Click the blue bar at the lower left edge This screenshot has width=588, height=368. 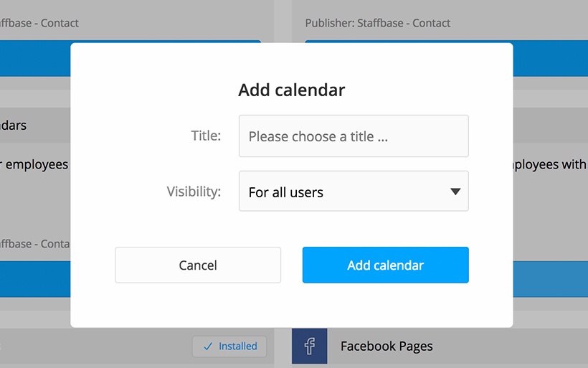pos(35,279)
